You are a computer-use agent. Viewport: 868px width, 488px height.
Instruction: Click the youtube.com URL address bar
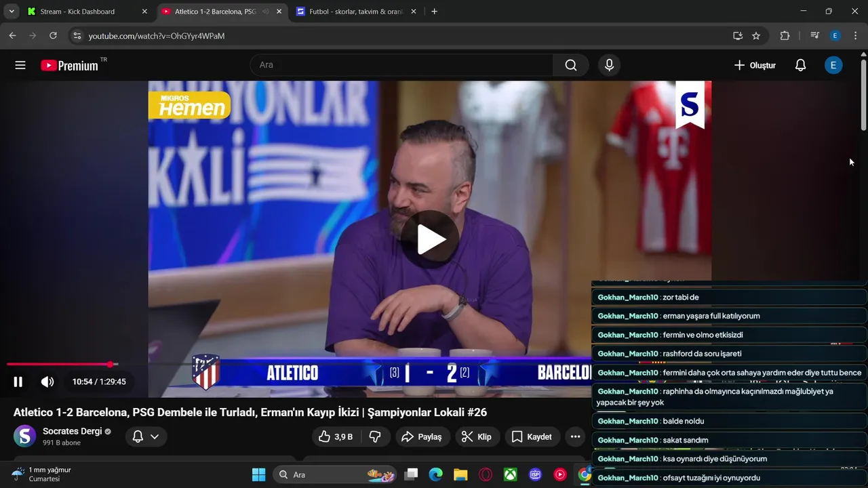[407, 36]
